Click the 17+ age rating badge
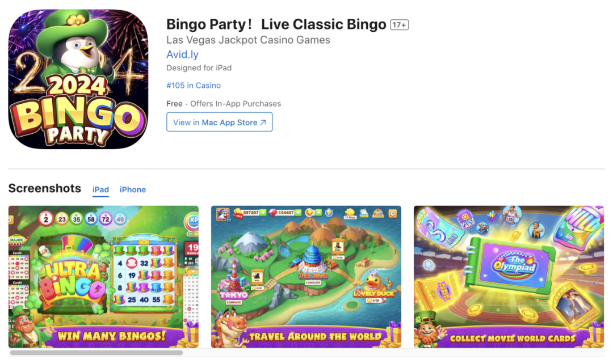 coord(399,25)
